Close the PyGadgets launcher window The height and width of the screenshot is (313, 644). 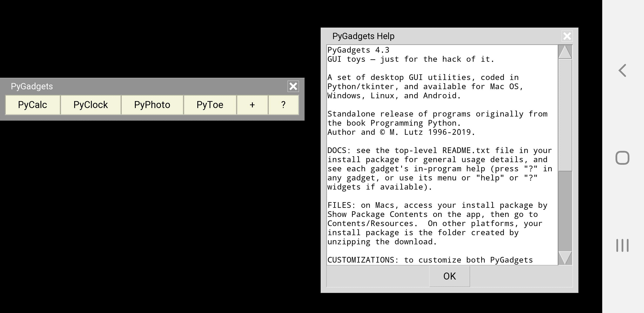tap(293, 87)
